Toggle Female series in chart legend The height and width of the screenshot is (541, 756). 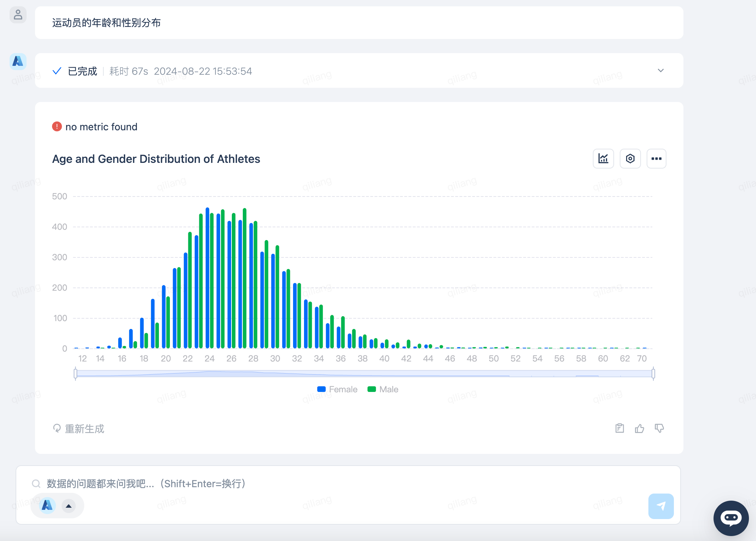[x=337, y=389]
